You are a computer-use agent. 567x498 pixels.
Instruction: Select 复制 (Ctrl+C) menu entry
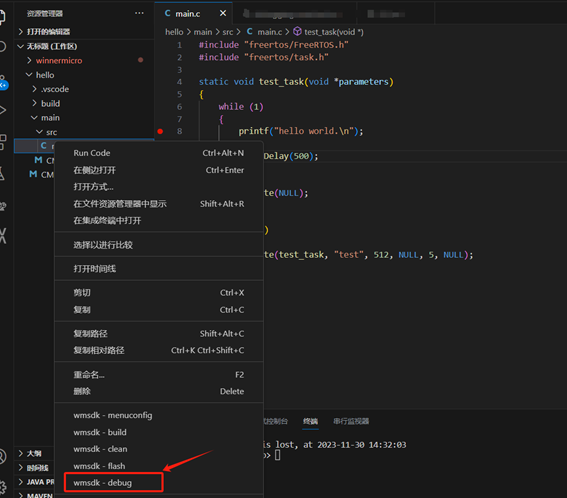pos(158,310)
